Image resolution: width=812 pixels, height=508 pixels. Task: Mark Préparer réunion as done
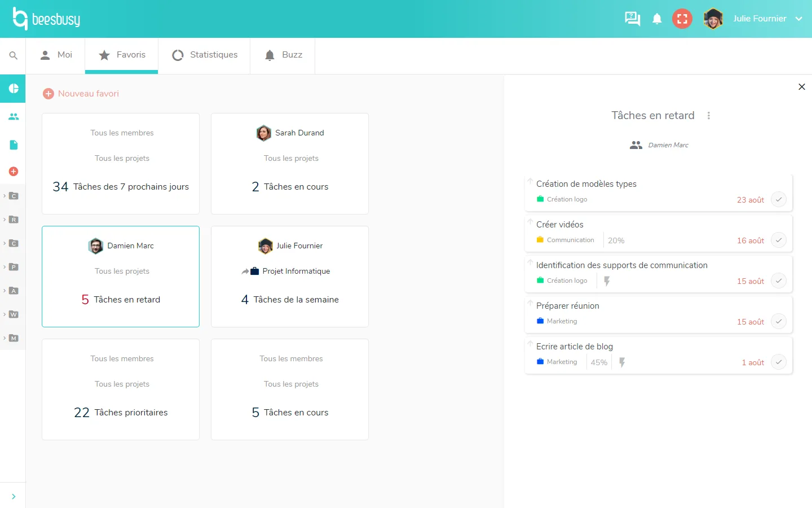click(x=779, y=321)
